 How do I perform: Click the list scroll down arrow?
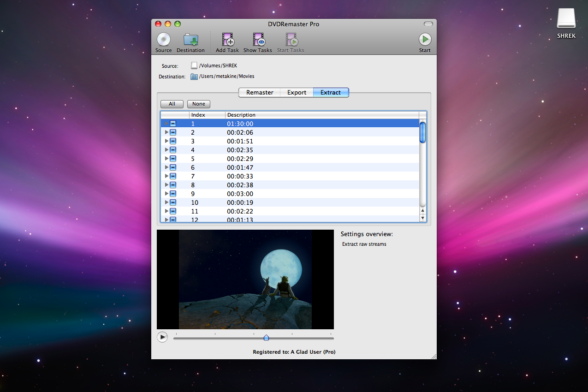423,218
